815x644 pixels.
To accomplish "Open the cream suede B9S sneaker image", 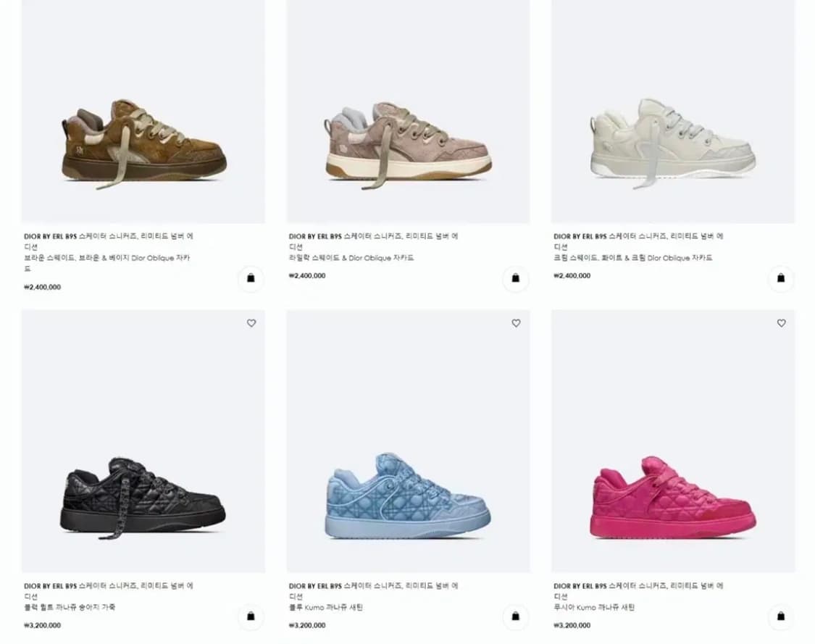I will coord(673,112).
